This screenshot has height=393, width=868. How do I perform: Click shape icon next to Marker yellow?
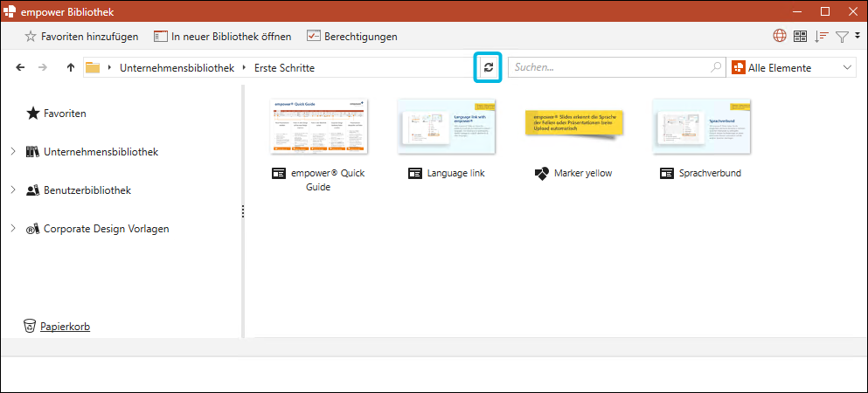pos(541,174)
